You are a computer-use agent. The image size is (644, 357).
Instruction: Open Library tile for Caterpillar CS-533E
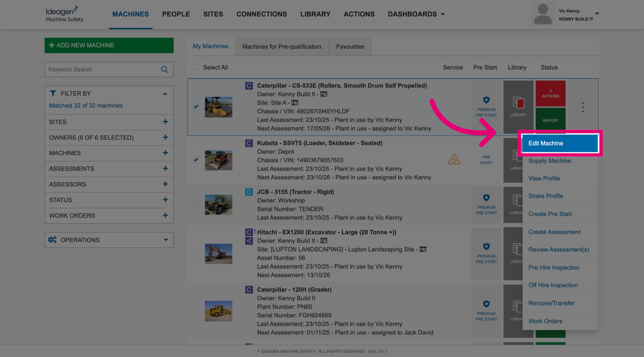pos(518,107)
